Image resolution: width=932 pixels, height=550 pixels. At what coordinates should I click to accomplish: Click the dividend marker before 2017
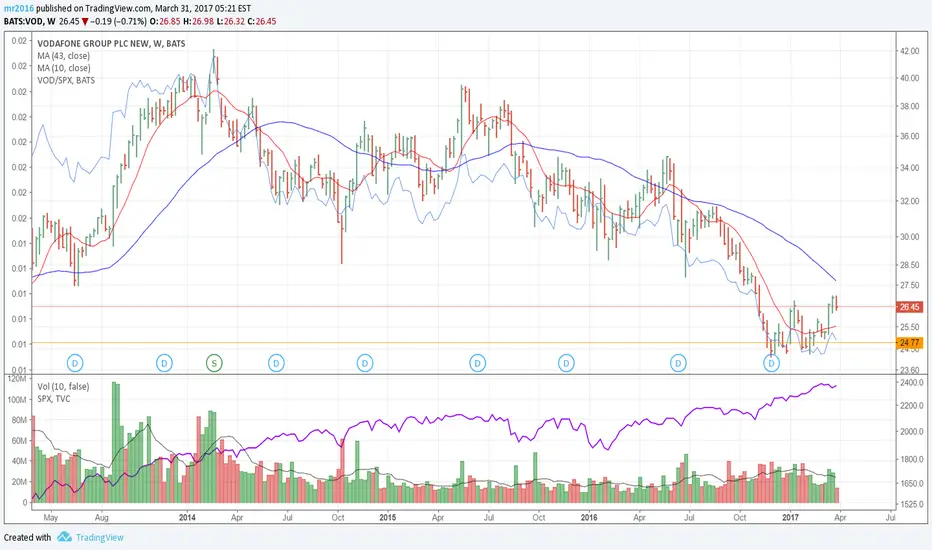771,363
